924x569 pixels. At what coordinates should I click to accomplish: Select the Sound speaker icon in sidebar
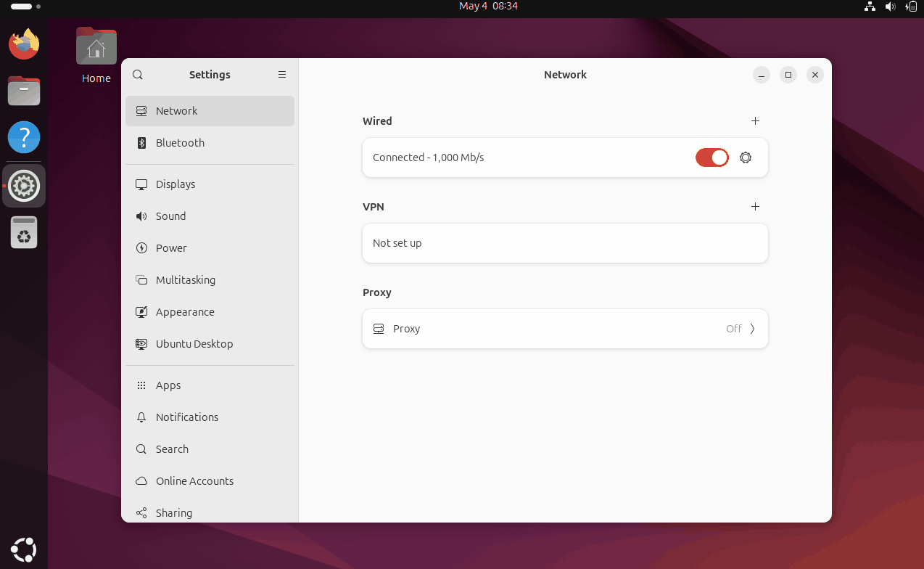point(142,216)
